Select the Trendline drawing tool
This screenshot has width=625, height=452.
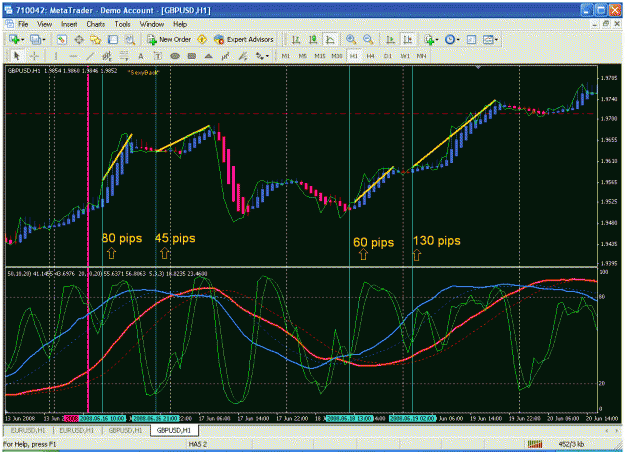[90, 56]
